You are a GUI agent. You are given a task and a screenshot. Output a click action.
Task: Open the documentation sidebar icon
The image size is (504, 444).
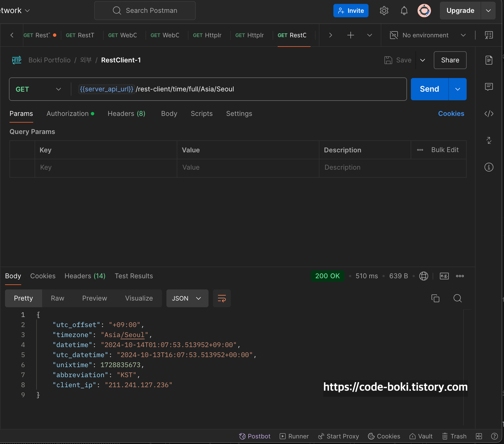(489, 60)
